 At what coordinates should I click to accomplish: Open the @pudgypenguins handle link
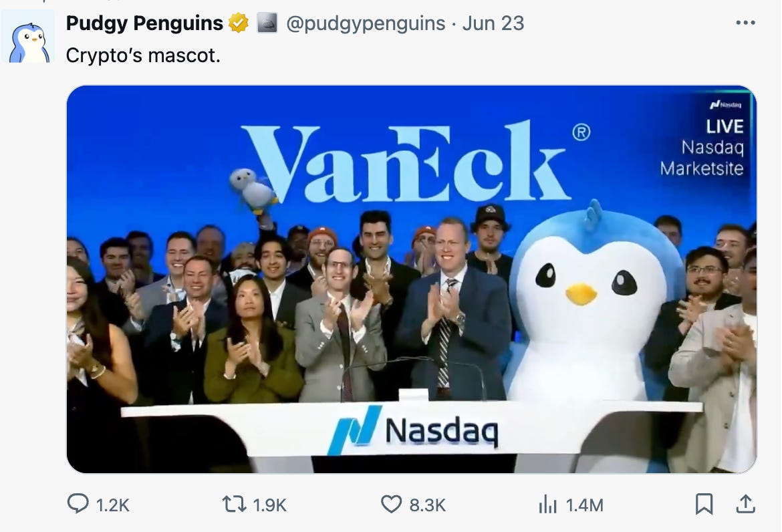pos(366,23)
